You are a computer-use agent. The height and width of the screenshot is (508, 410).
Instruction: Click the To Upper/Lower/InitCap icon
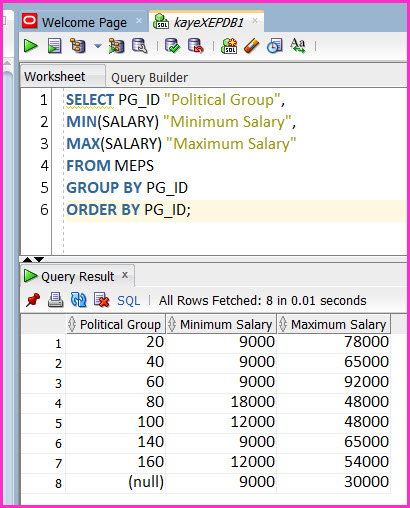point(298,46)
